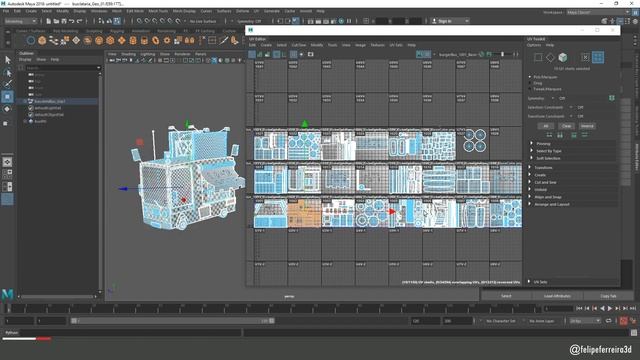Open the frame rate fps dropdown
This screenshot has width=640, height=360.
584,321
